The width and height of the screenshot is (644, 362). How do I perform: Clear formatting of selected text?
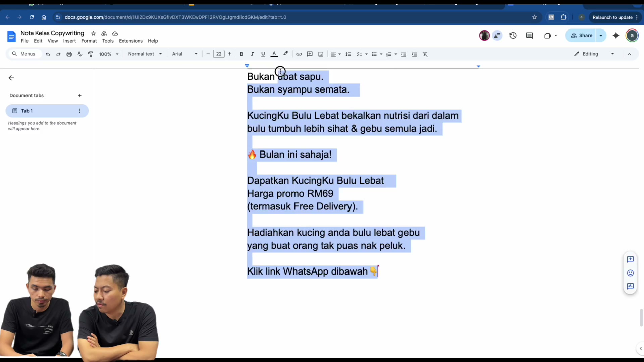425,54
